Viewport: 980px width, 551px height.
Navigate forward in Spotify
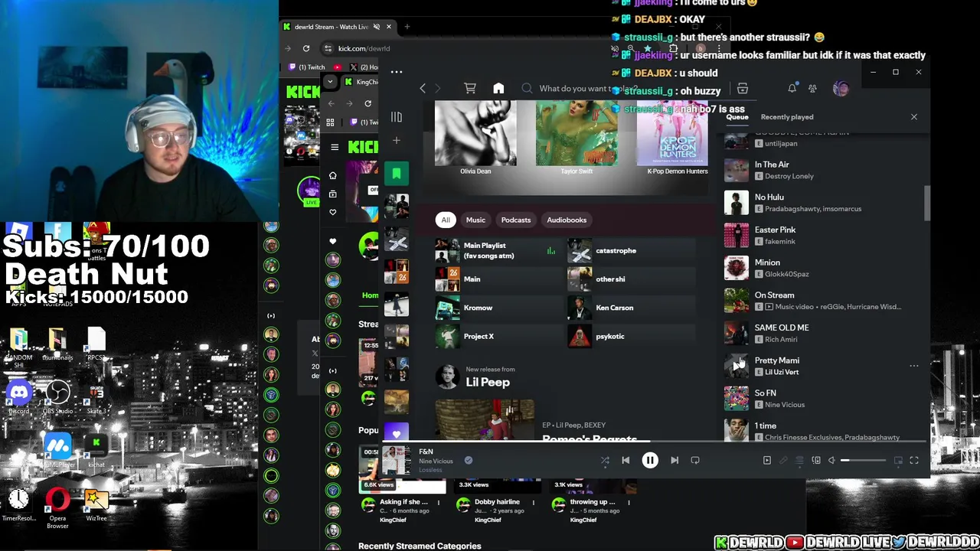pyautogui.click(x=437, y=89)
